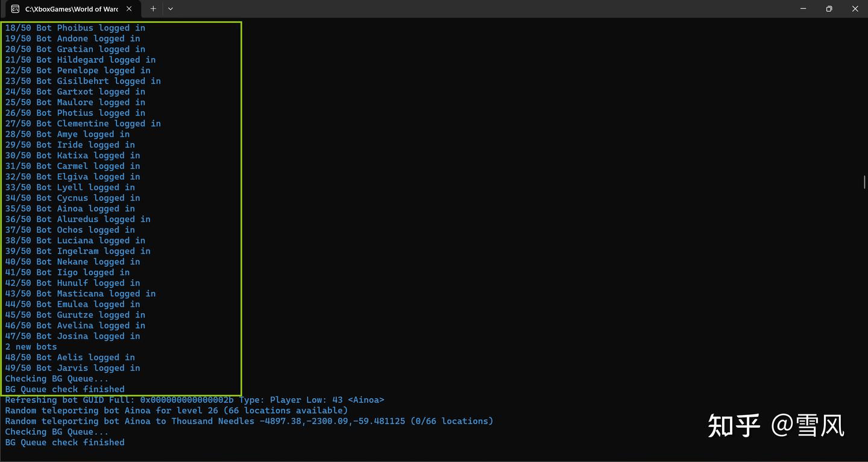Close the terminal window
This screenshot has height=462, width=868.
coord(855,9)
